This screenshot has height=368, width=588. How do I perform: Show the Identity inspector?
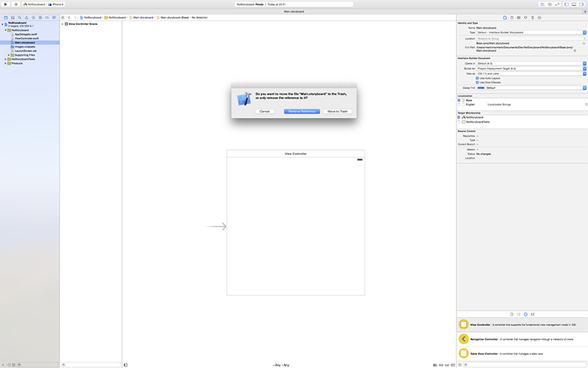[x=519, y=18]
